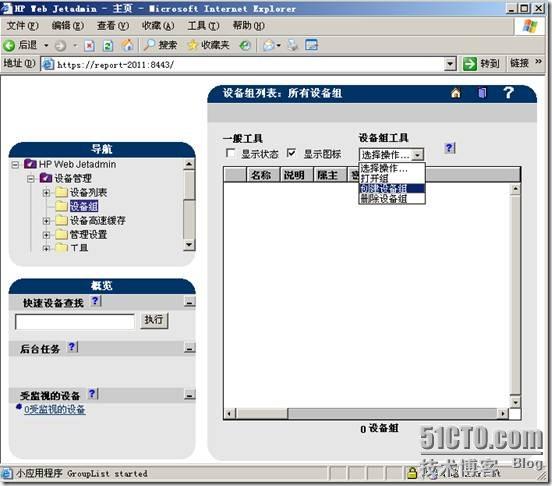
Task: Open the address bar dropdown arrow
Action: [450, 65]
